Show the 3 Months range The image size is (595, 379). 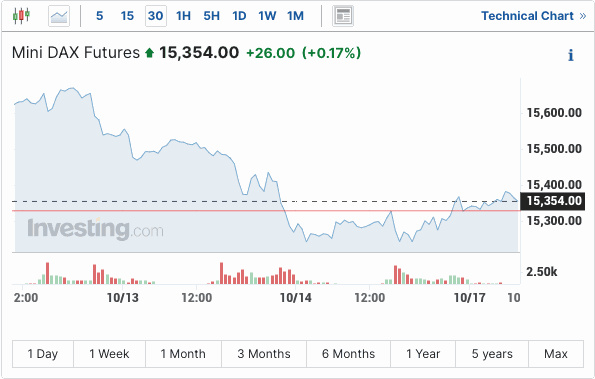coord(264,354)
